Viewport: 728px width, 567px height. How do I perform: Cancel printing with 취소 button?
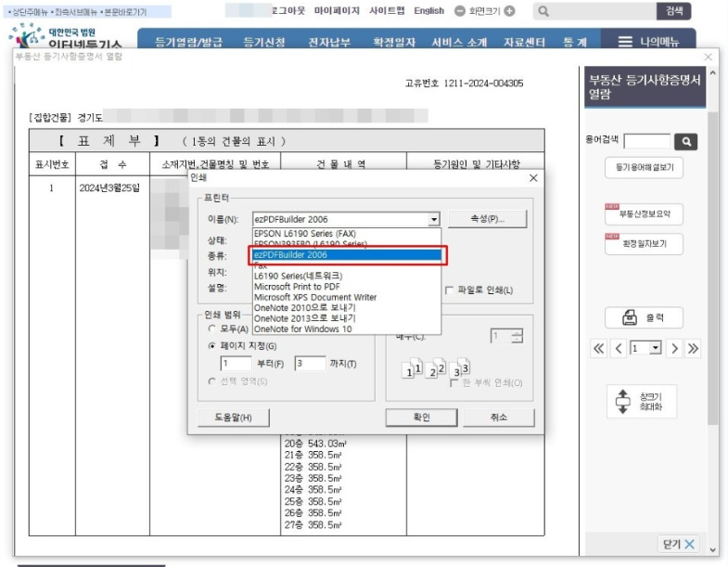(x=499, y=418)
